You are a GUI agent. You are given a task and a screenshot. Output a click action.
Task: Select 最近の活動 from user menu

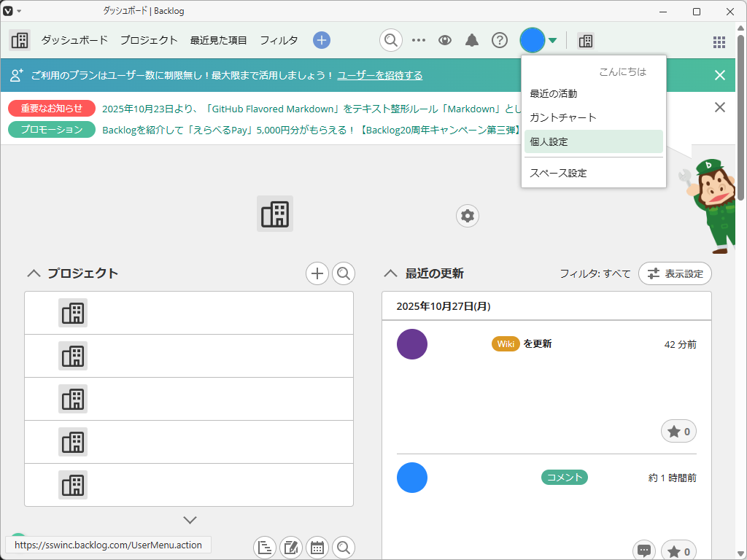pyautogui.click(x=594, y=94)
